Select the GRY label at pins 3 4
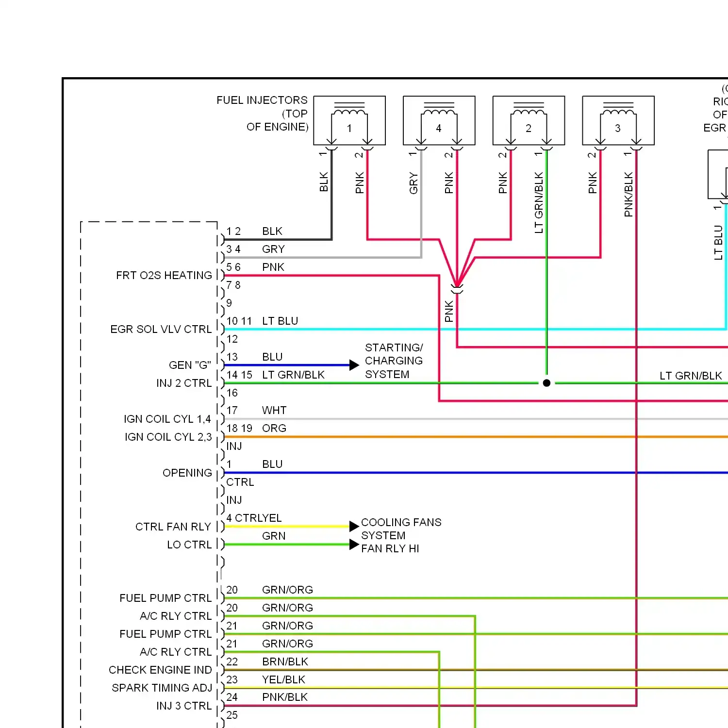The height and width of the screenshot is (728, 728). pos(273,249)
